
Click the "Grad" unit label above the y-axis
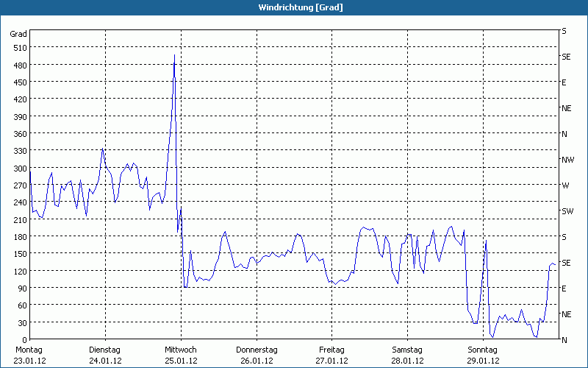pyautogui.click(x=18, y=34)
